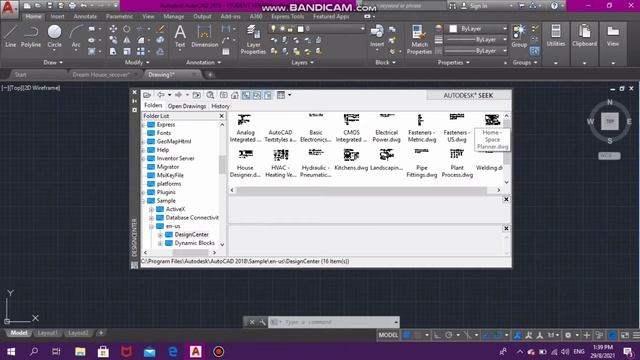Toggle DesignCenter palette auto-hide

click(134, 101)
